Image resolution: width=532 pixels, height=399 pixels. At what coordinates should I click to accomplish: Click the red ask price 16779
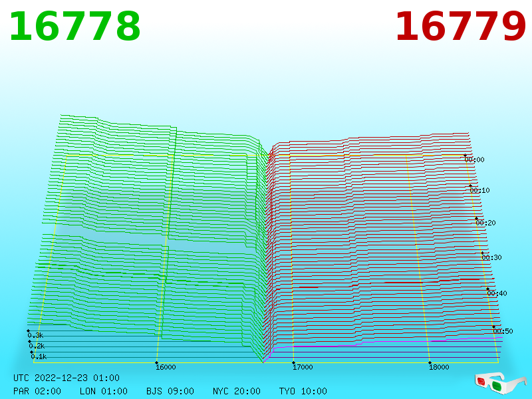(461, 27)
